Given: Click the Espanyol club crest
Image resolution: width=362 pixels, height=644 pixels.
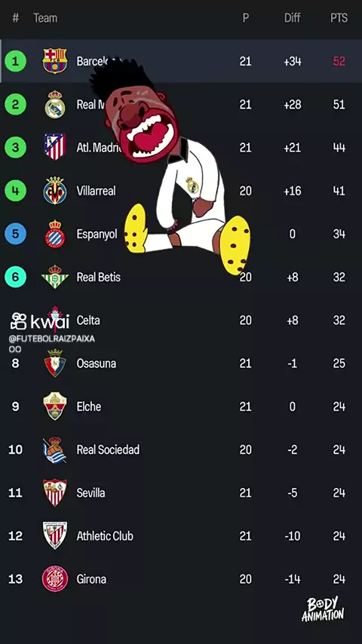Looking at the screenshot, I should (54, 234).
